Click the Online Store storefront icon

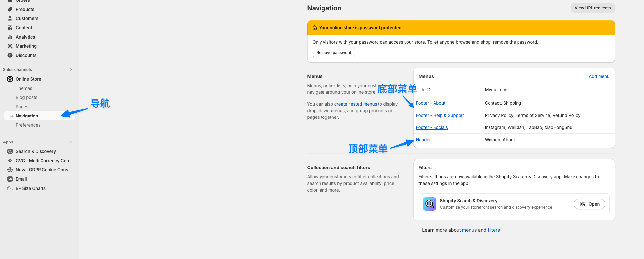point(10,79)
